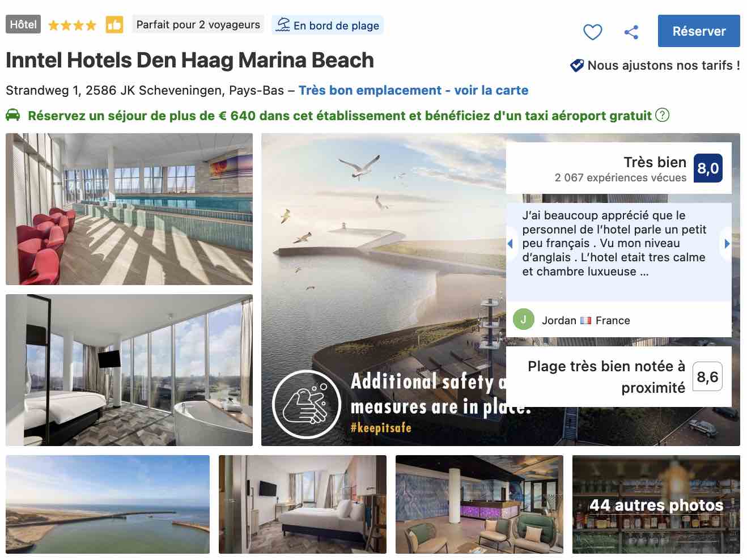Open the bedroom with bathtub photo
This screenshot has height=560, width=747.
coord(129,370)
